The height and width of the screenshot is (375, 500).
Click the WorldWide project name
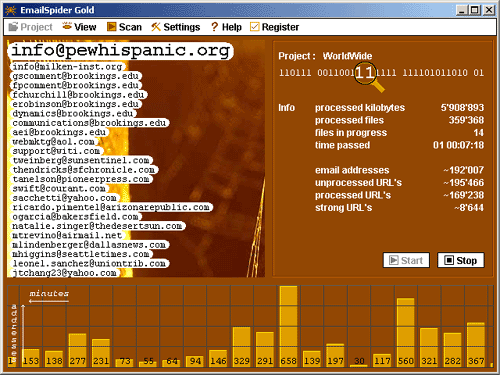(347, 56)
